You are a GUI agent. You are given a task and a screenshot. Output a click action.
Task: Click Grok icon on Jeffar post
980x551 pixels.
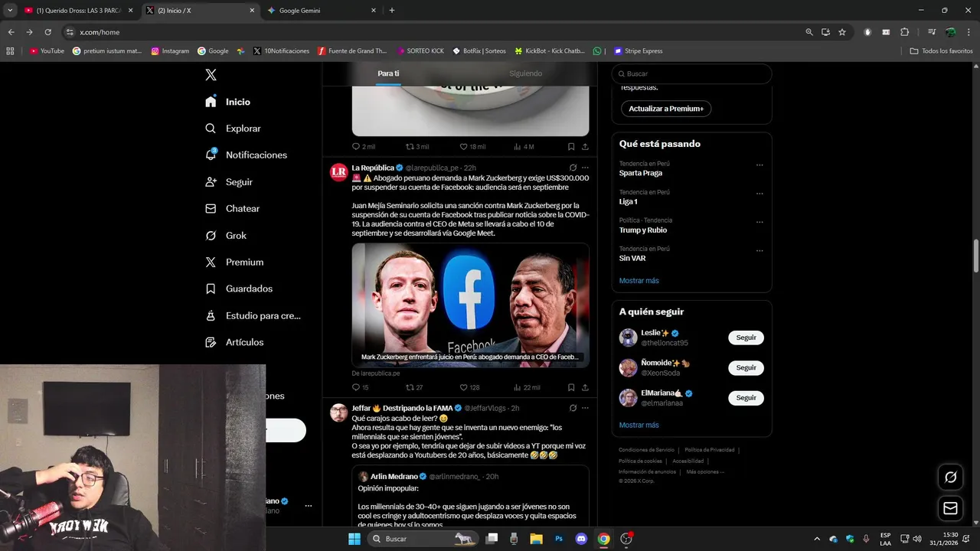pos(573,408)
